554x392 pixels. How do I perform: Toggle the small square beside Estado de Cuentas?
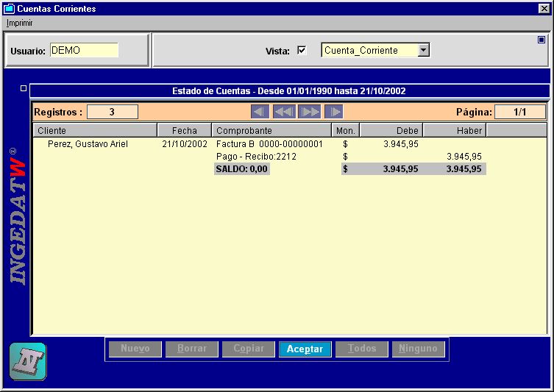coord(24,88)
